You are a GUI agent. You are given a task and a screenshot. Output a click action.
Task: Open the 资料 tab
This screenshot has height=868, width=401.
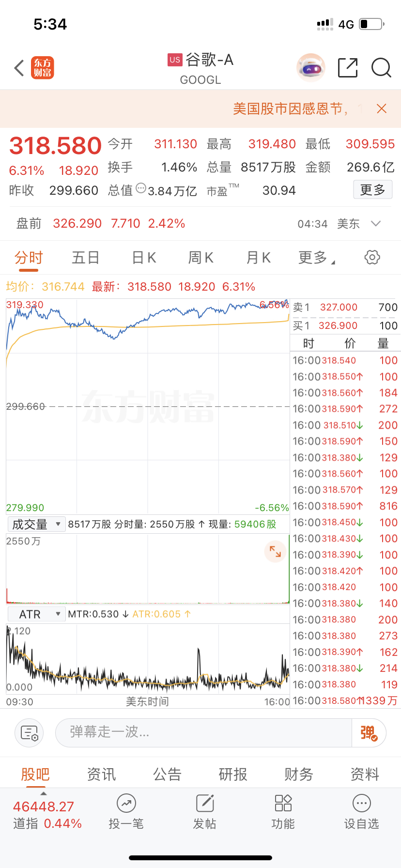(365, 774)
